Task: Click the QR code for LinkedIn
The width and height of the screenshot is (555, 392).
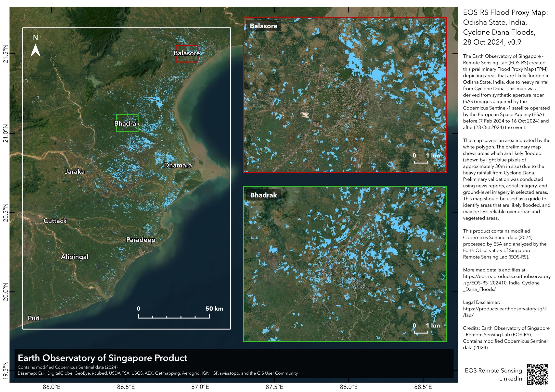Action: point(537,374)
